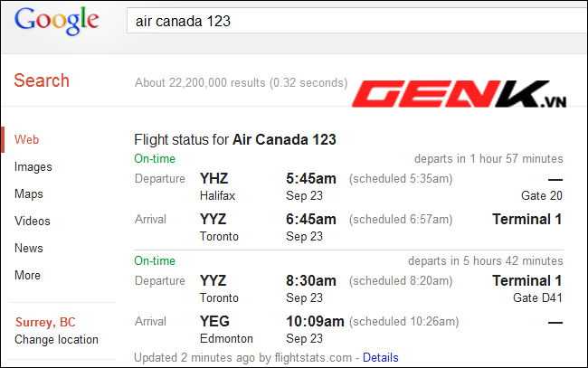588x368 pixels.
Task: Focus the search box containing air canada 123
Action: [x=357, y=21]
